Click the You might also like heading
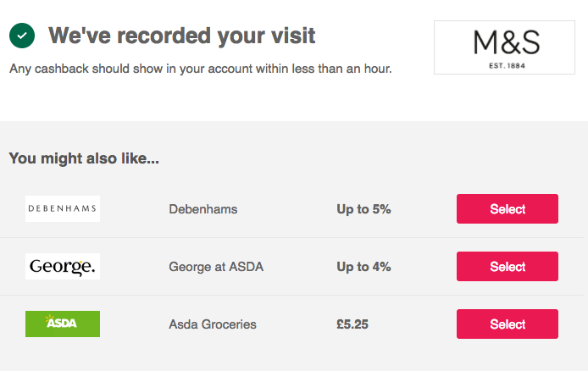Image resolution: width=588 pixels, height=371 pixels. pos(84,158)
